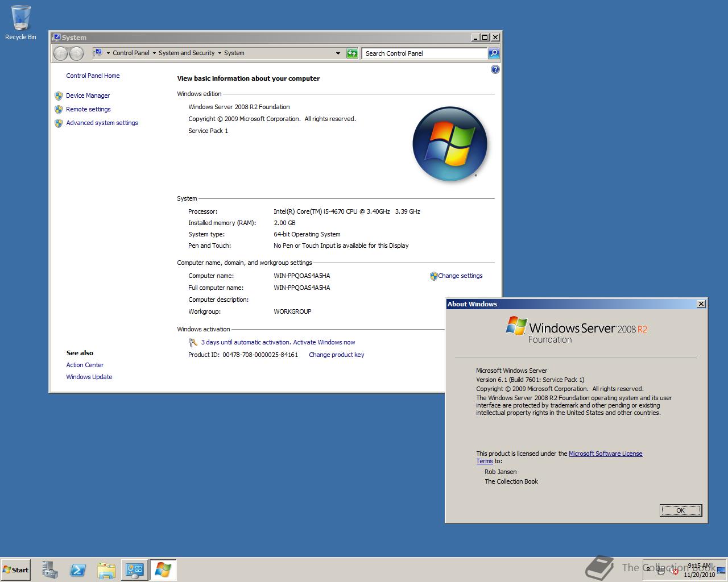
Task: Open Microsoft Software License link in About Windows
Action: click(605, 454)
